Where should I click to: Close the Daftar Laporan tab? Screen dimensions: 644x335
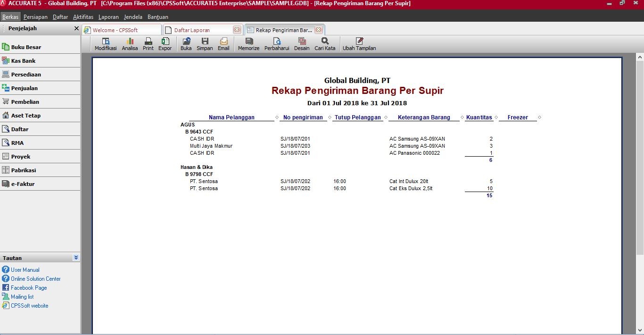click(x=237, y=30)
